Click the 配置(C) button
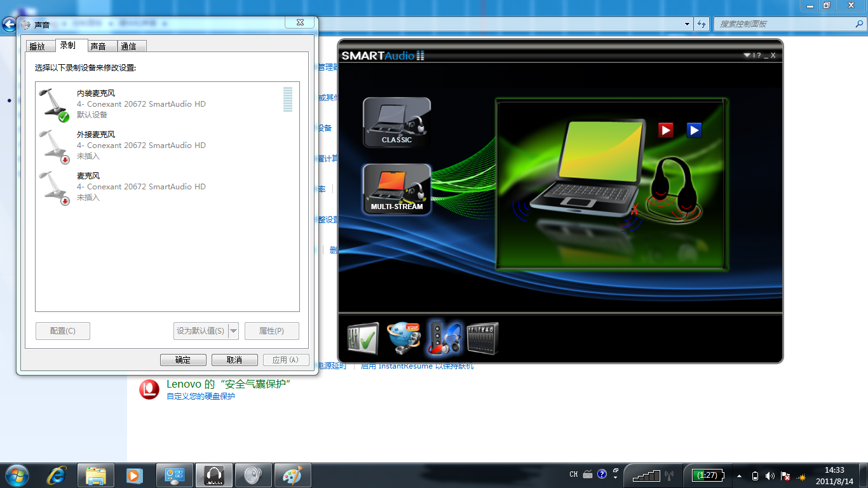This screenshot has height=488, width=868. [63, 331]
